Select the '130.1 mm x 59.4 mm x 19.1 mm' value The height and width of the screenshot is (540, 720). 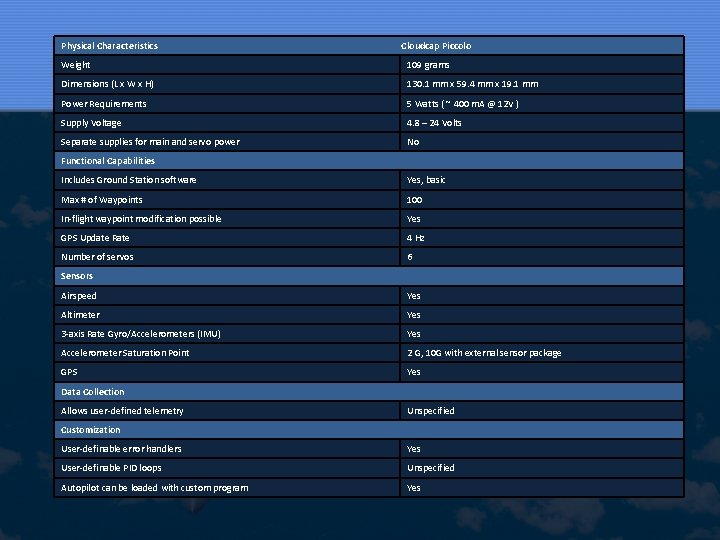pyautogui.click(x=472, y=84)
